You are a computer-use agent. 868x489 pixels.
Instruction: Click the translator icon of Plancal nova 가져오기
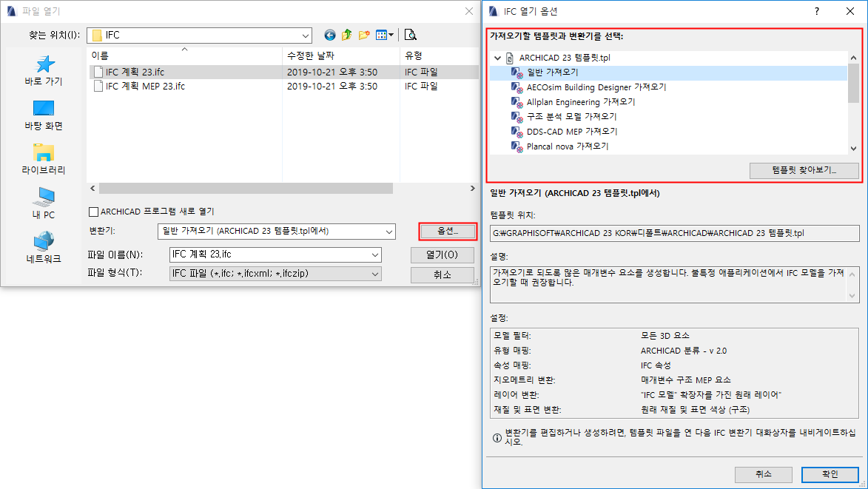517,146
